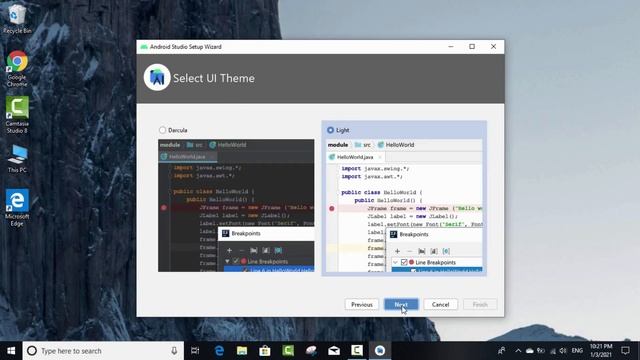
Task: Open the OneDrive cloud tray icon
Action: pyautogui.click(x=529, y=351)
